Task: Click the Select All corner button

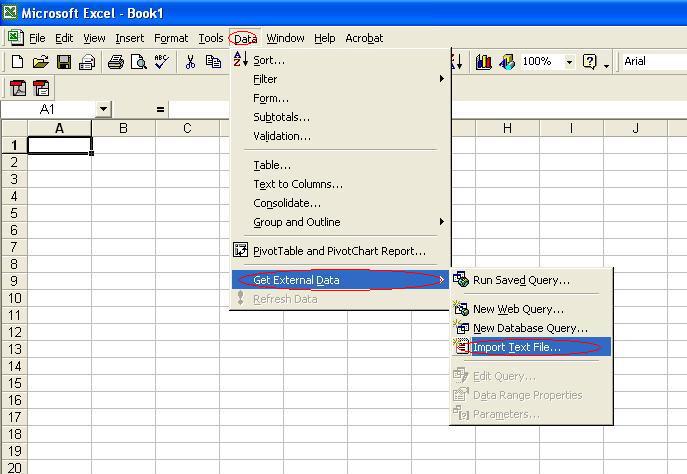Action: pyautogui.click(x=14, y=128)
